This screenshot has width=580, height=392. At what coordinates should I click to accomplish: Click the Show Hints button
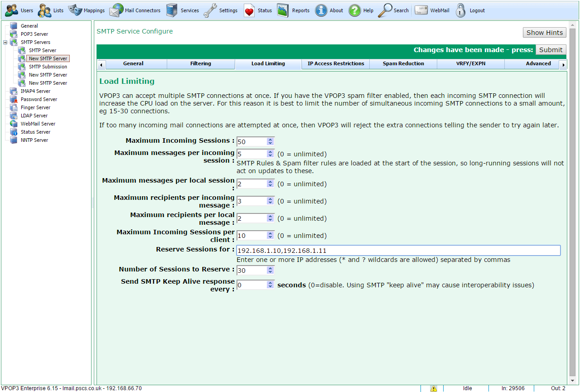(545, 33)
